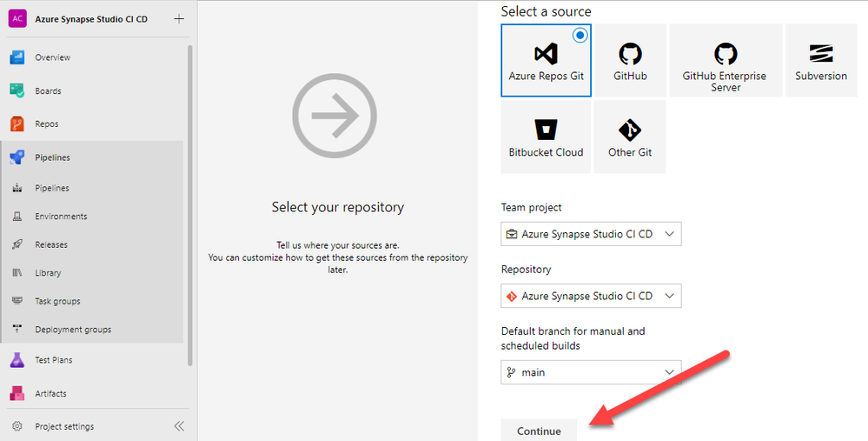Open the Team project dropdown
Screen dimensions: 868x441
(591, 234)
